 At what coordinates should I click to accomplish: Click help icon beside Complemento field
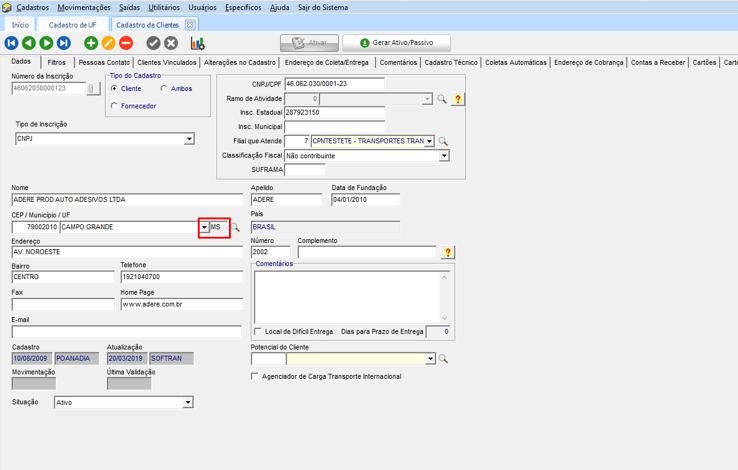pyautogui.click(x=448, y=253)
